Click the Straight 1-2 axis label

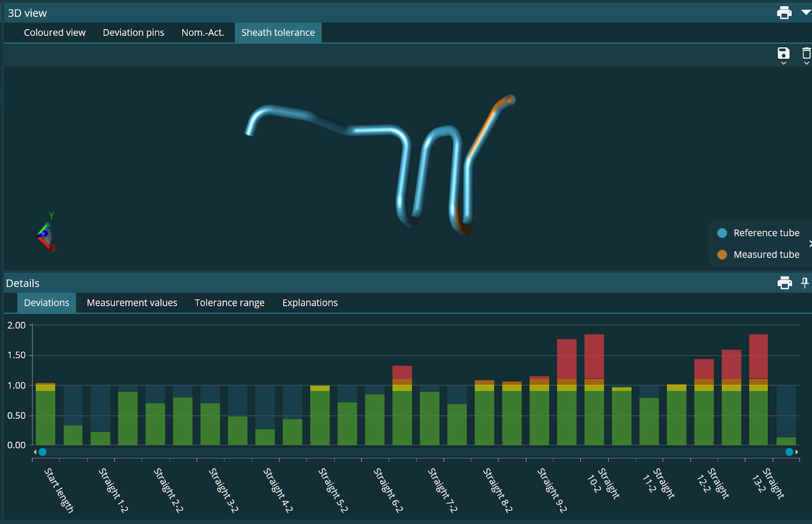point(113,490)
